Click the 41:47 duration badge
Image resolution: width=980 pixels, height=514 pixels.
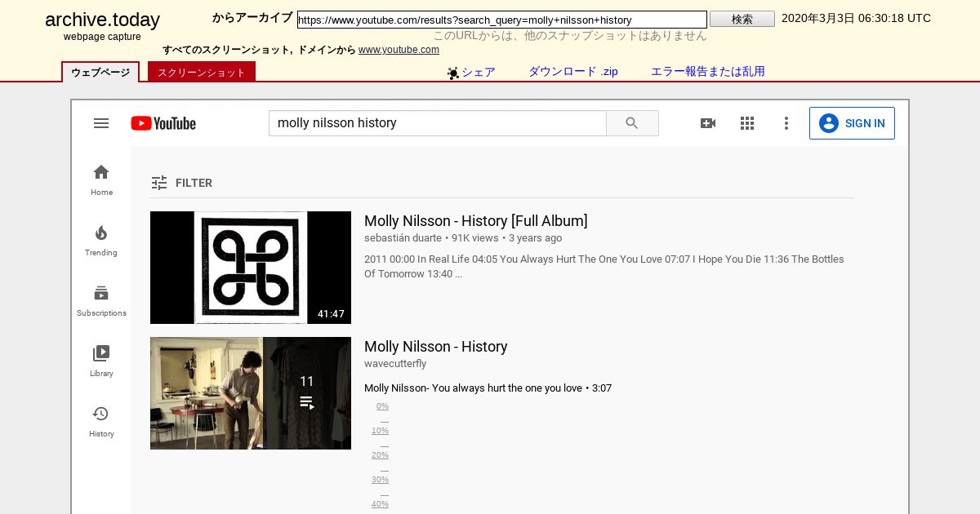(x=331, y=314)
